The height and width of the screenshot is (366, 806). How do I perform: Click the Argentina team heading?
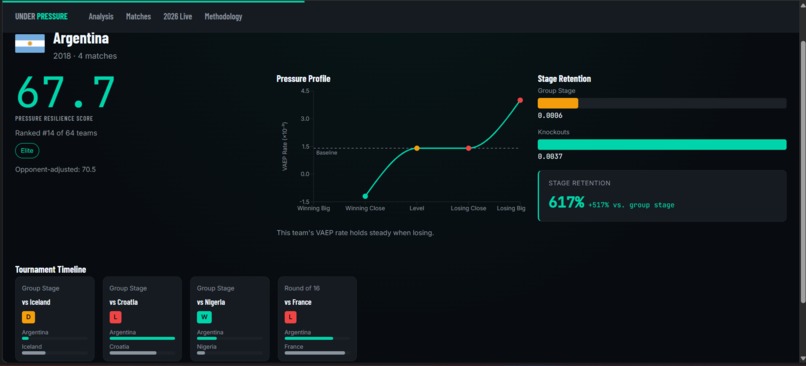[x=81, y=39]
